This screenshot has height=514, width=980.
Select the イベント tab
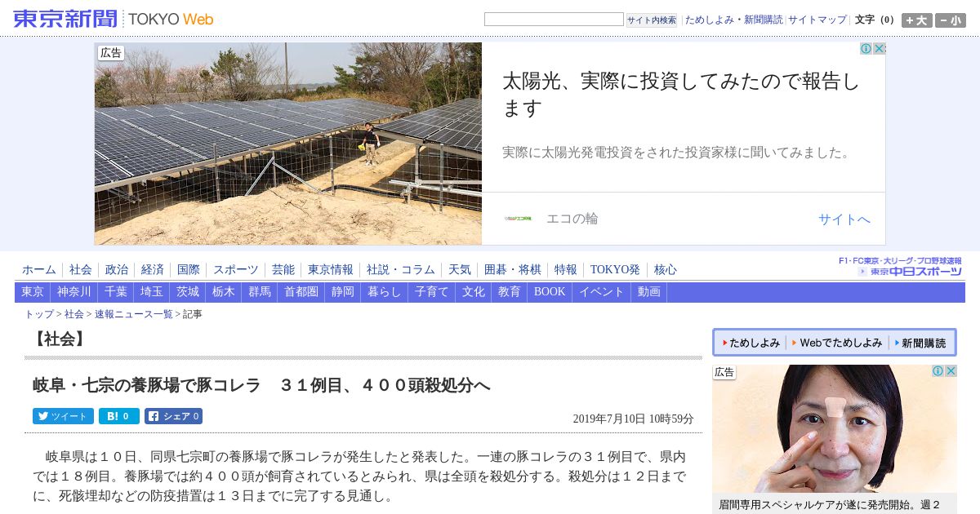pos(602,292)
